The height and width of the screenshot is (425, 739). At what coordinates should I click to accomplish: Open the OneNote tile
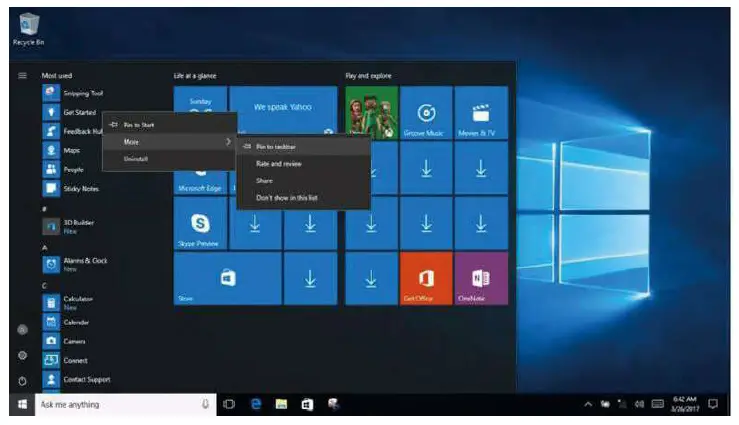[481, 278]
